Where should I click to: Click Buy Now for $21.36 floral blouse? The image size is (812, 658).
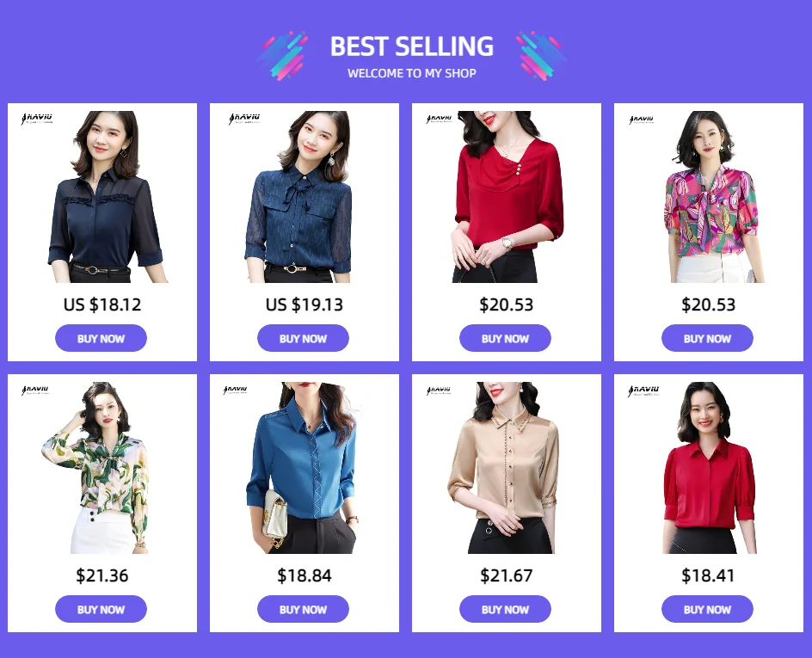[x=101, y=609]
